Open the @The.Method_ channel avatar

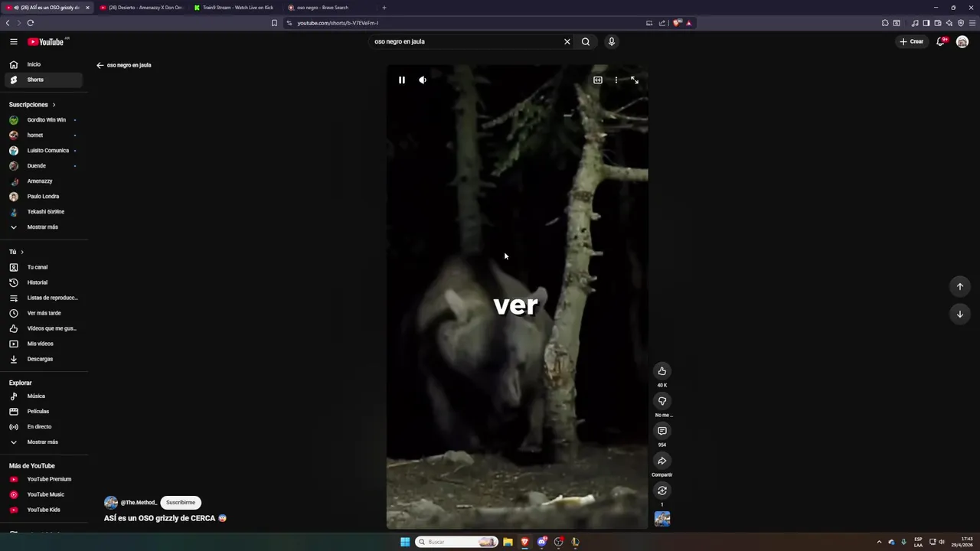tap(111, 503)
